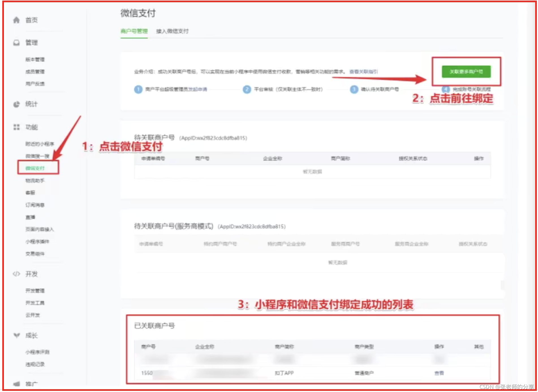This screenshot has width=538, height=392.
Task: Switch to the 商户号管理 tab
Action: point(134,31)
